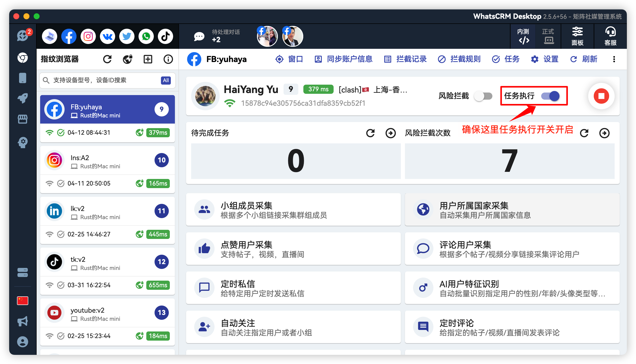Toggle the 风险拦截 switch
Image resolution: width=636 pixels, height=364 pixels.
pos(483,96)
